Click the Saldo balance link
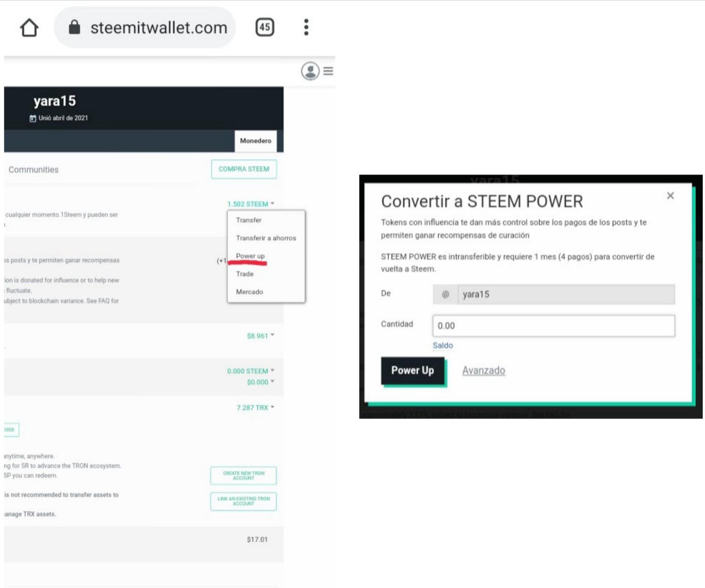Image resolution: width=705 pixels, height=588 pixels. click(443, 346)
